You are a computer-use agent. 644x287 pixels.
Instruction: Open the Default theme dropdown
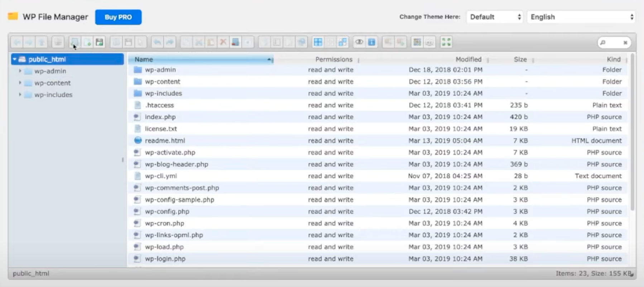pos(495,17)
